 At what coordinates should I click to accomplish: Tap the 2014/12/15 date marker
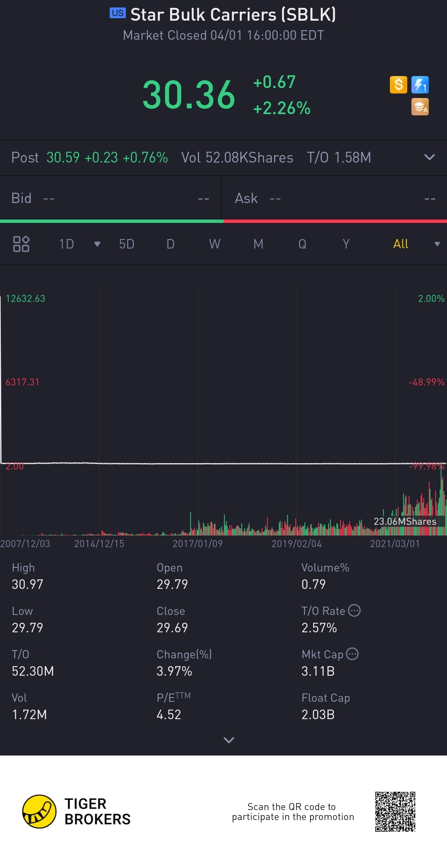99,544
